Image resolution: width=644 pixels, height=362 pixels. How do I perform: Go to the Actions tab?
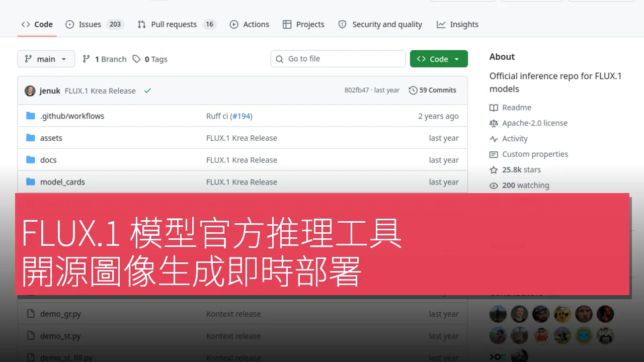(250, 24)
